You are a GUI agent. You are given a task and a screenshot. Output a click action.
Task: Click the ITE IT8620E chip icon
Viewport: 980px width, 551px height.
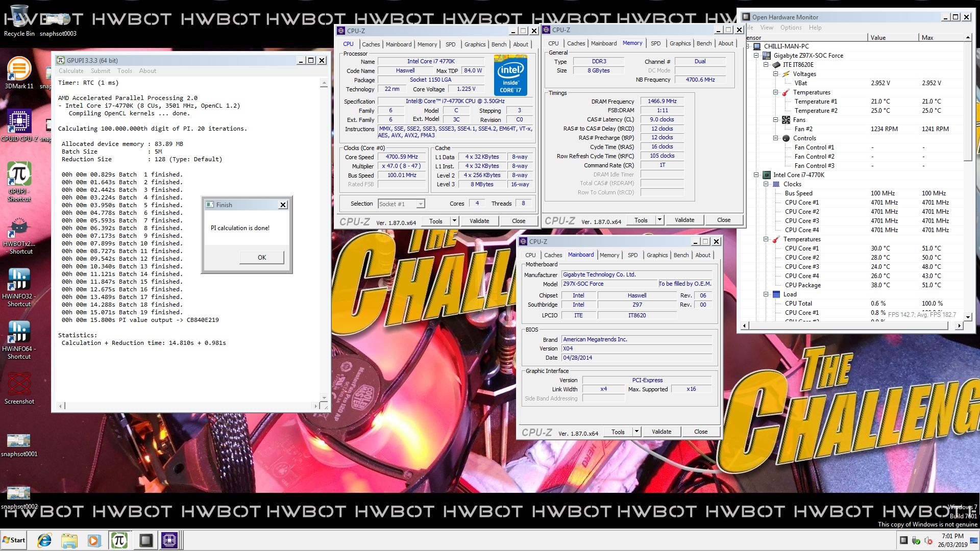click(776, 65)
